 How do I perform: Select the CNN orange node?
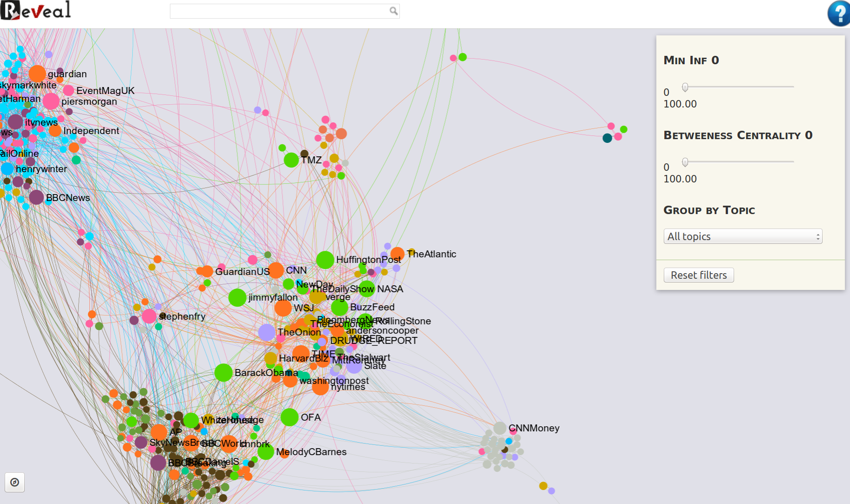click(276, 270)
